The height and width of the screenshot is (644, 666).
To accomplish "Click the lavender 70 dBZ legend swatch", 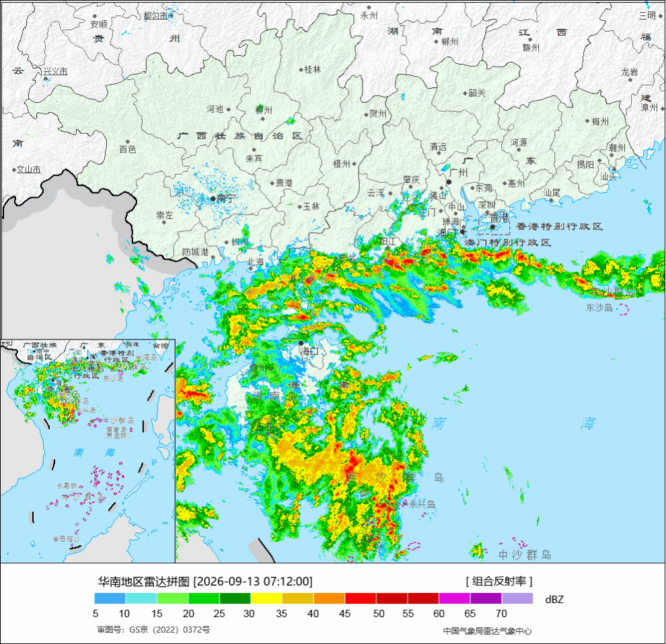I will (x=517, y=598).
